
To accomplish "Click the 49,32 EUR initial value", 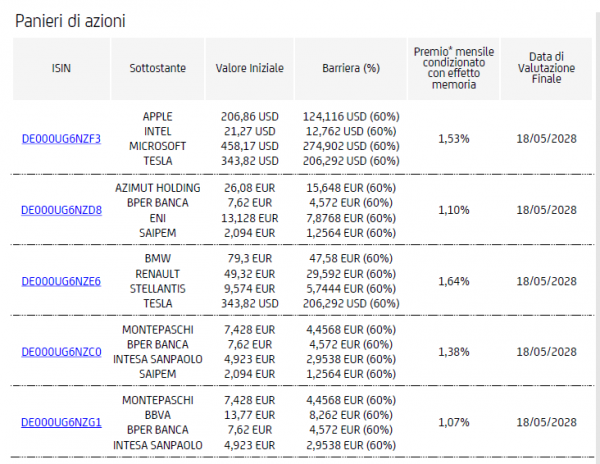I will (249, 274).
